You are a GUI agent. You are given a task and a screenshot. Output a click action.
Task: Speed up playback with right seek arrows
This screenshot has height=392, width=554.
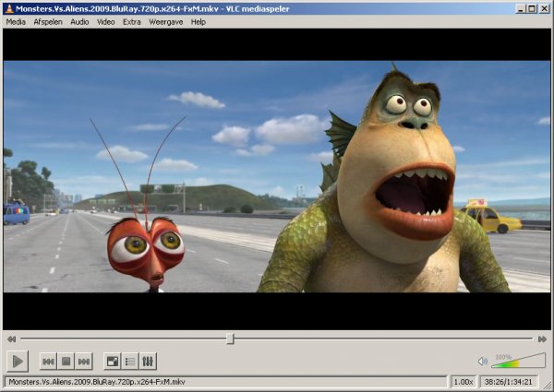click(542, 339)
